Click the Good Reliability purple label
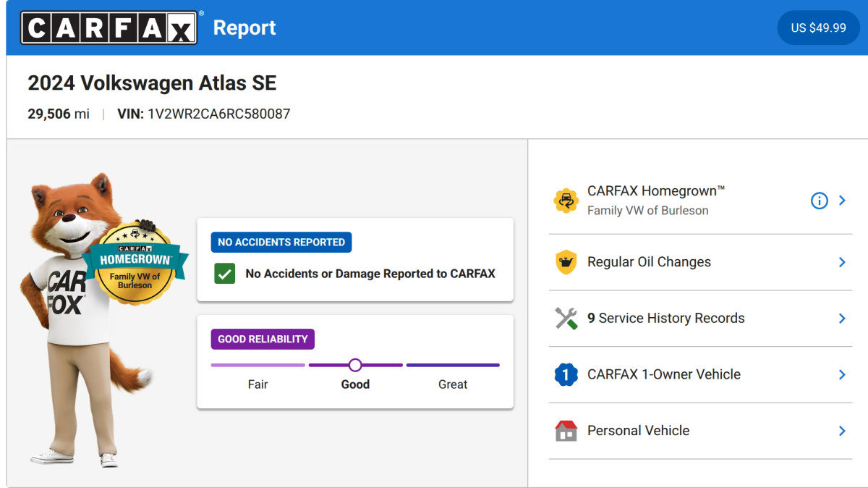The image size is (868, 488). pyautogui.click(x=263, y=339)
